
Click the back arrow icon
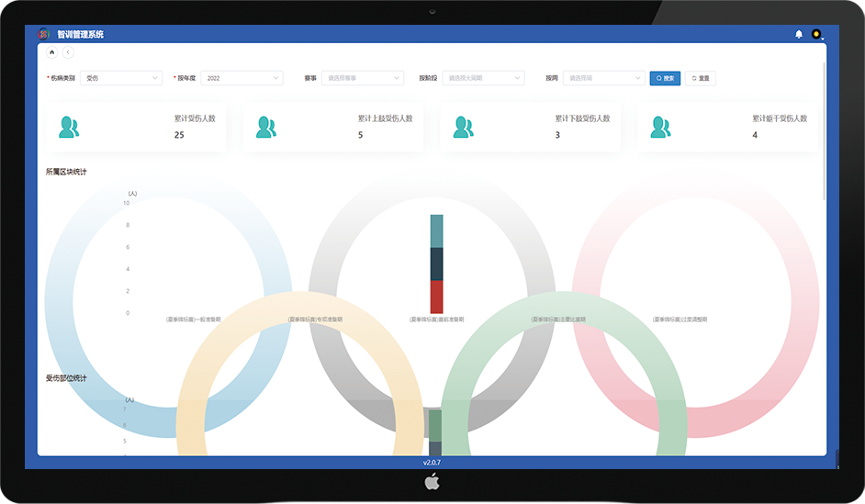point(68,52)
